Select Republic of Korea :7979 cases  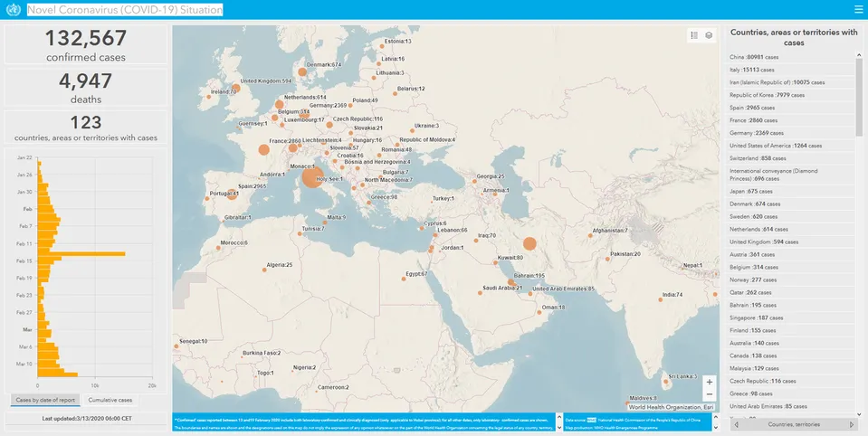(x=790, y=95)
